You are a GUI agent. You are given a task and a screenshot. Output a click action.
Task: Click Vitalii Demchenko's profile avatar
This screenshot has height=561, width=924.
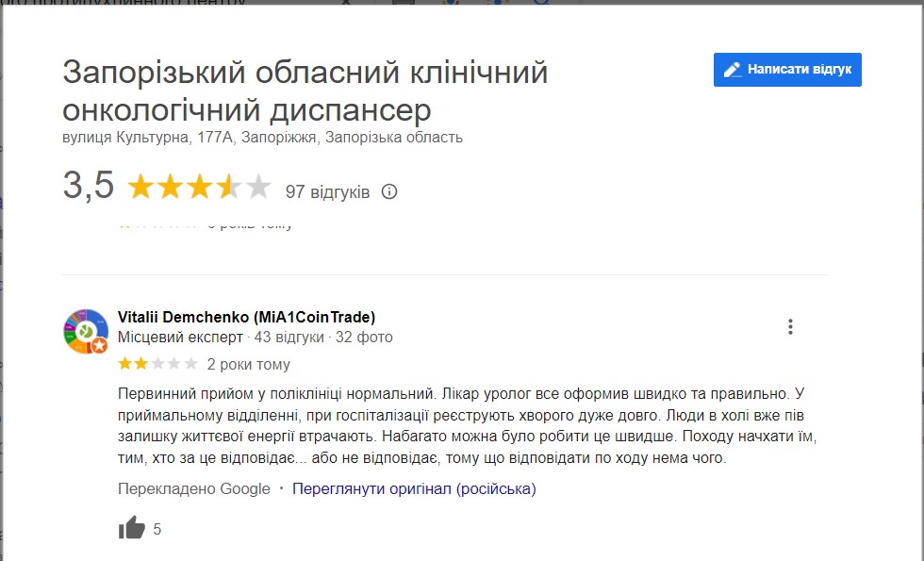click(x=86, y=331)
